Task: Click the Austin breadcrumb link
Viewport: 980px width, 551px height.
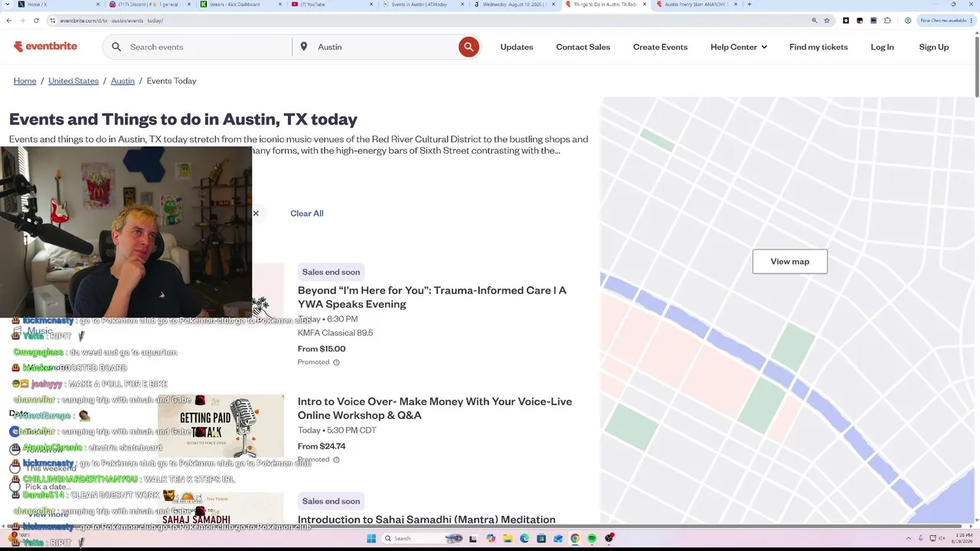Action: pyautogui.click(x=122, y=80)
